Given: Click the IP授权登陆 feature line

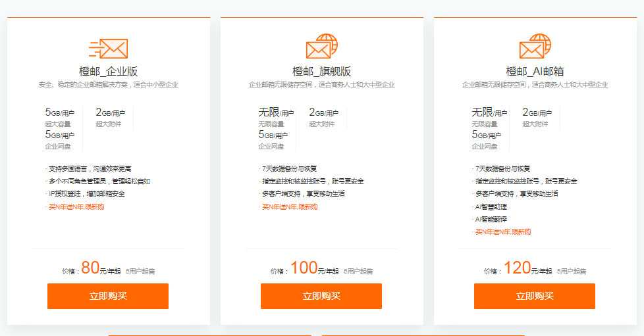Looking at the screenshot, I should coord(87,194).
